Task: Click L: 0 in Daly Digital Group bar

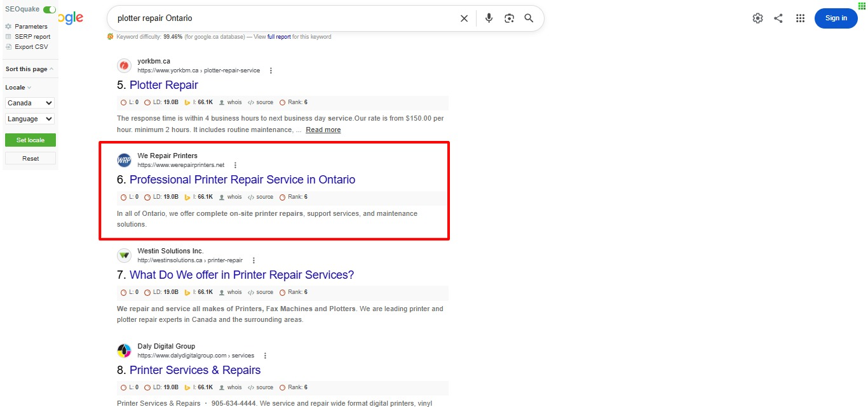Action: (130, 387)
